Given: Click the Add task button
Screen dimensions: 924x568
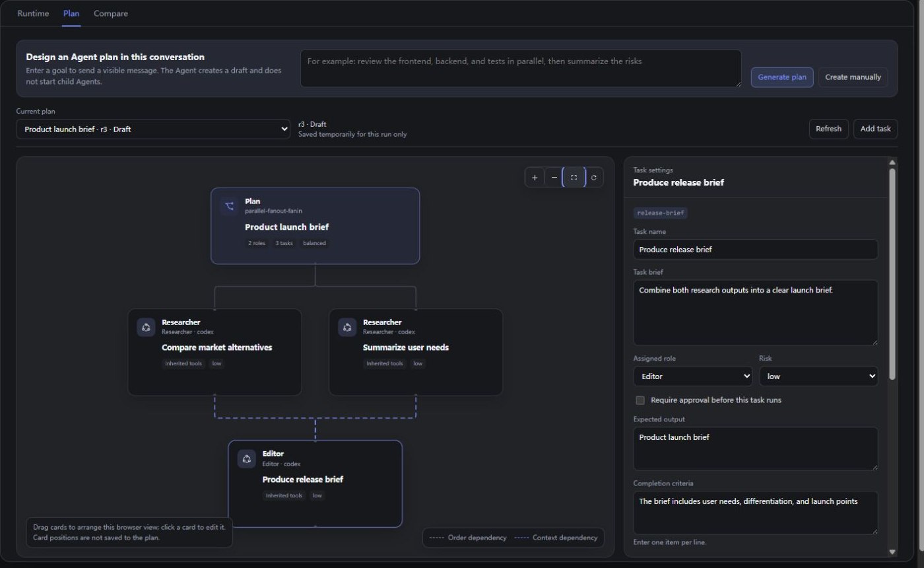Looking at the screenshot, I should tap(875, 129).
